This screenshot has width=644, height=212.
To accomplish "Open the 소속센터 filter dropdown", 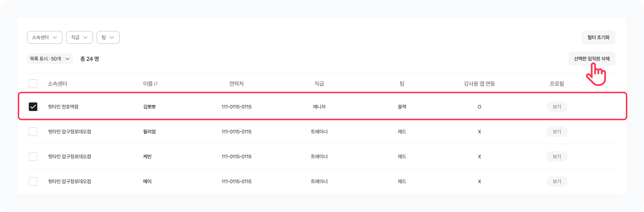I will pos(45,37).
